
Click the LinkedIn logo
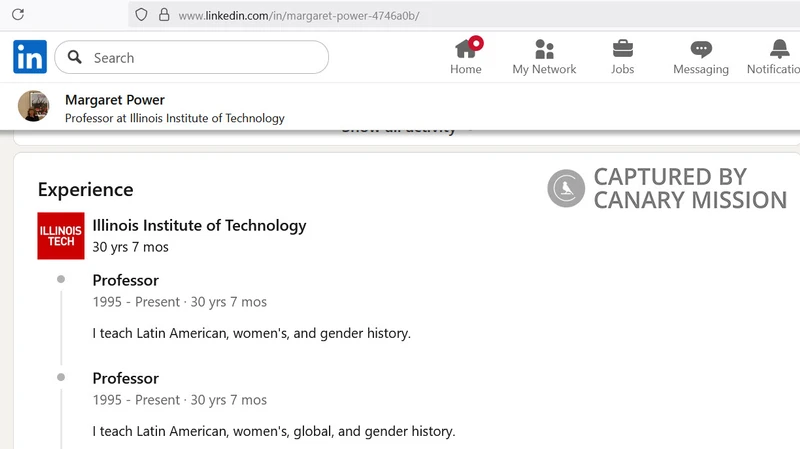30,58
